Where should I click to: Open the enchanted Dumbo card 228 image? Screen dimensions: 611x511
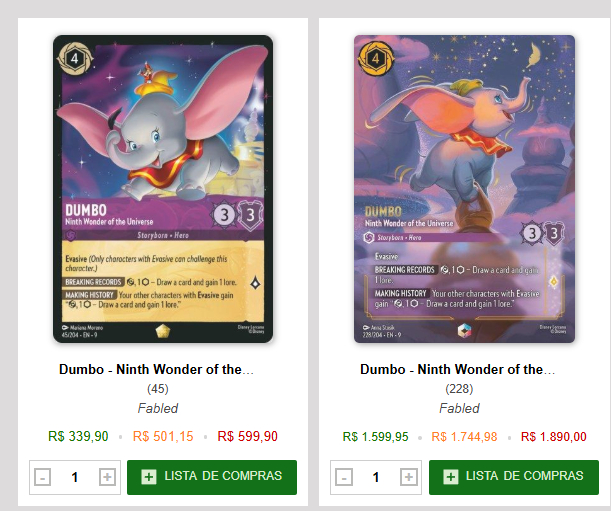[464, 189]
